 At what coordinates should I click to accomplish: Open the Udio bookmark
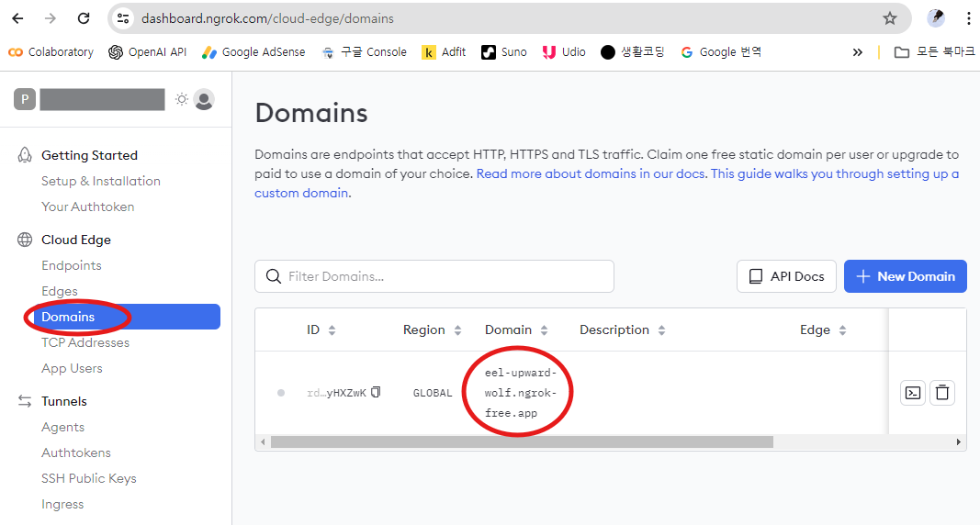(x=564, y=51)
